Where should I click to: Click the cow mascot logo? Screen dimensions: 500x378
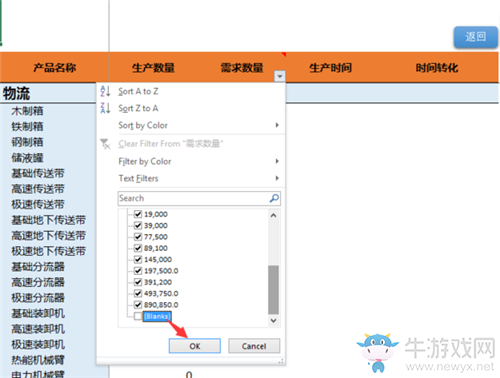point(378,353)
